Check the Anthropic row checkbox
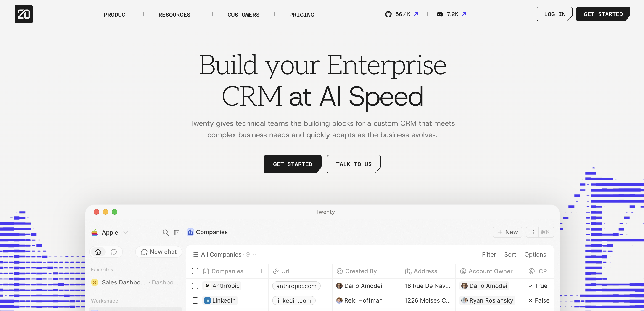The image size is (644, 311). (x=195, y=286)
